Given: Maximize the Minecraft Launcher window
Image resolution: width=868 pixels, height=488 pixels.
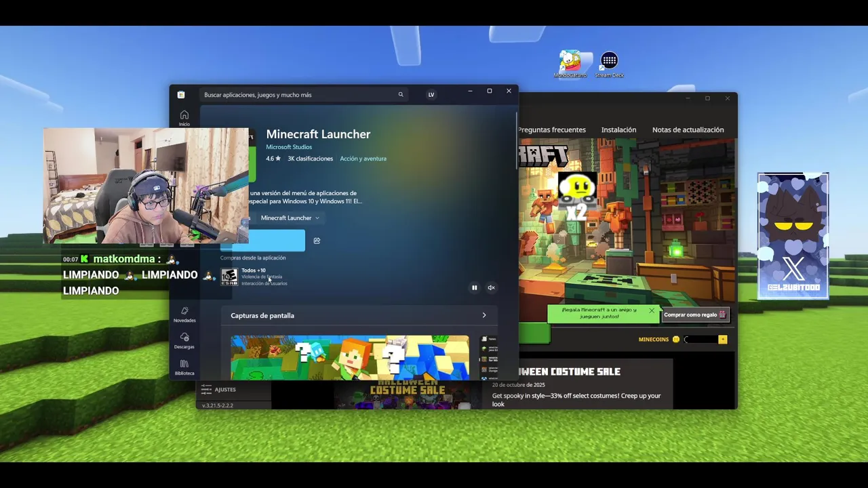Looking at the screenshot, I should click(x=707, y=98).
